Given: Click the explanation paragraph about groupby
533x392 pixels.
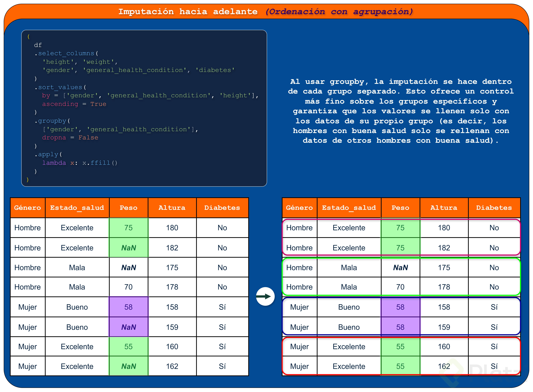Looking at the screenshot, I should [401, 111].
